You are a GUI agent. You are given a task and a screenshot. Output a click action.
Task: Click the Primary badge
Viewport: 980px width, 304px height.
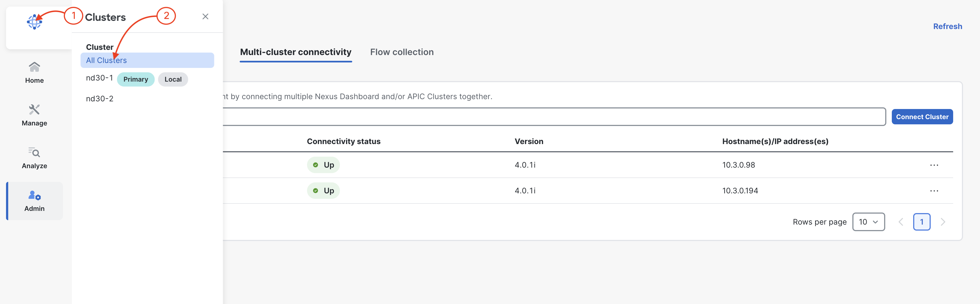point(135,79)
